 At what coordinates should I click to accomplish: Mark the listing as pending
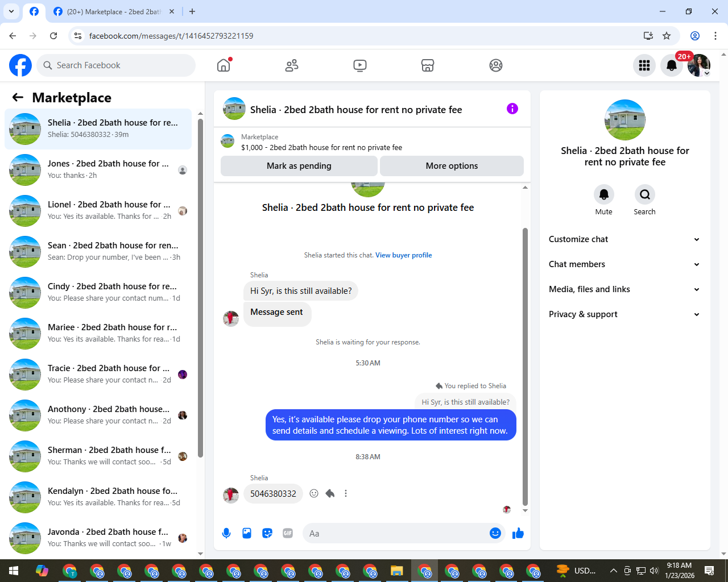[x=299, y=166]
